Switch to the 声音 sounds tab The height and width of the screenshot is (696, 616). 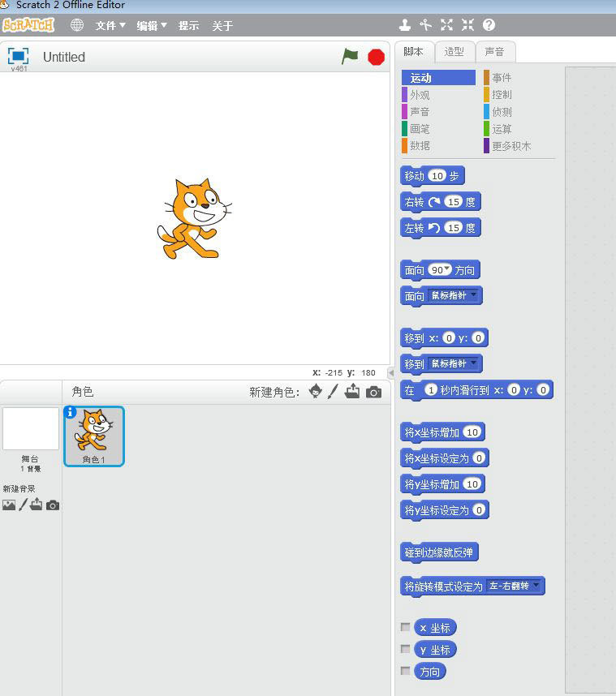pyautogui.click(x=494, y=52)
